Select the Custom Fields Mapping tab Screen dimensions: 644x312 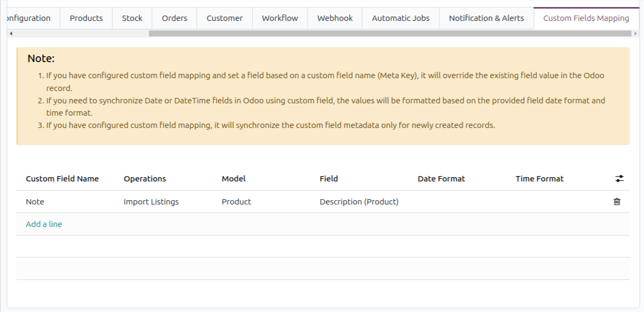pyautogui.click(x=586, y=18)
